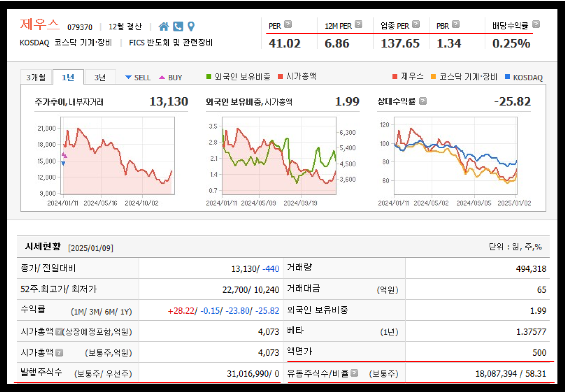Image resolution: width=565 pixels, height=392 pixels.
Task: Click orange 코스닥 기계·장비 legend swatch
Action: 433,77
